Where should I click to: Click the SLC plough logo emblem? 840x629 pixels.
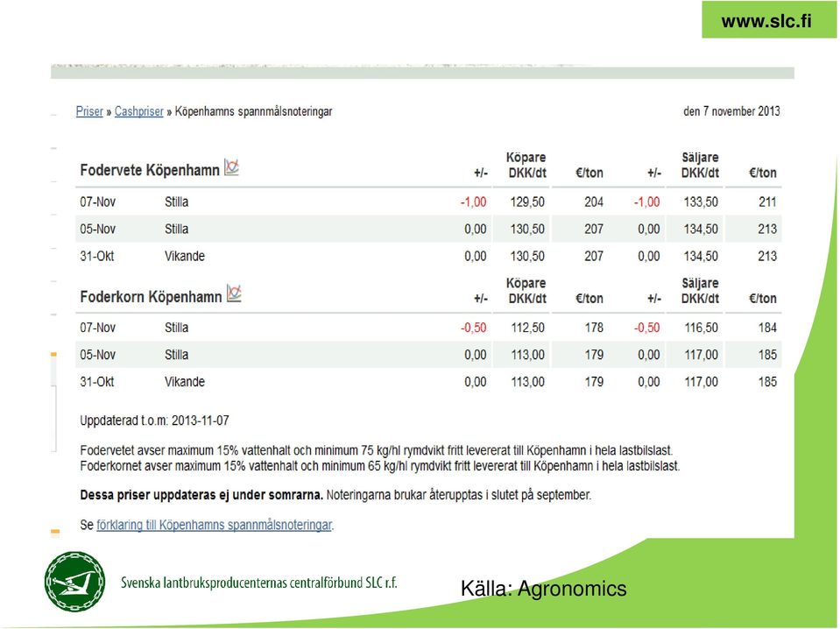click(74, 582)
